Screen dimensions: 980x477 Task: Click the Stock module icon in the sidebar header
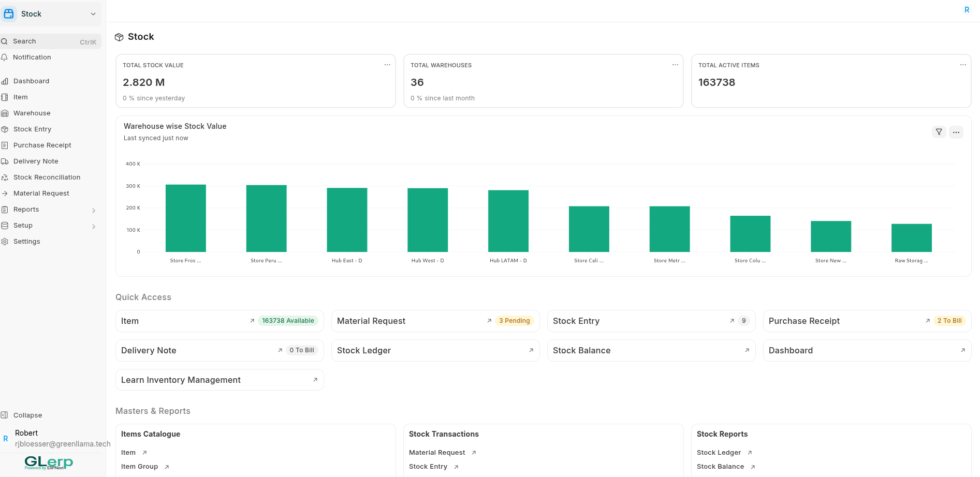point(9,14)
